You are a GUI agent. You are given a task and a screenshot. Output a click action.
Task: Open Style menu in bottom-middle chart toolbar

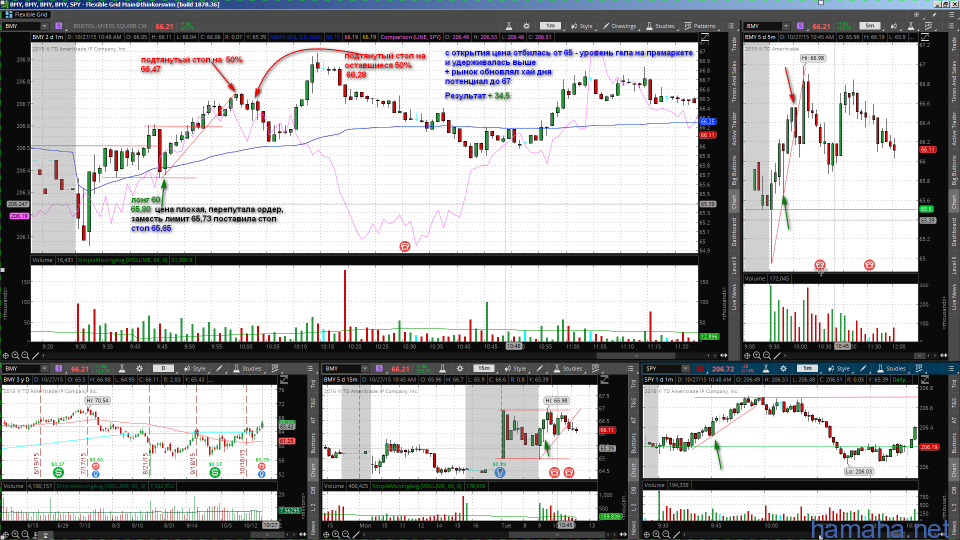pyautogui.click(x=516, y=369)
